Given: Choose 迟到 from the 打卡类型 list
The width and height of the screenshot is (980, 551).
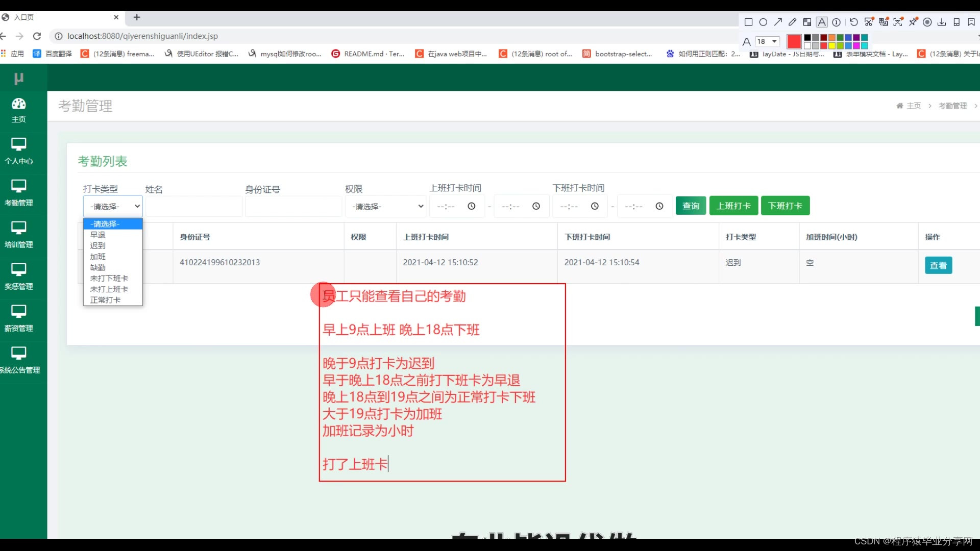Looking at the screenshot, I should [98, 245].
